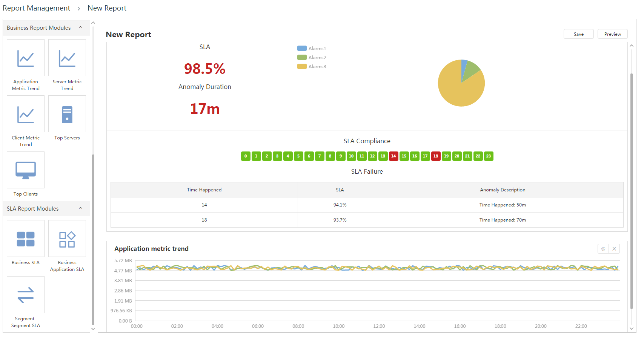The image size is (644, 344).
Task: Save the new report
Action: (579, 34)
